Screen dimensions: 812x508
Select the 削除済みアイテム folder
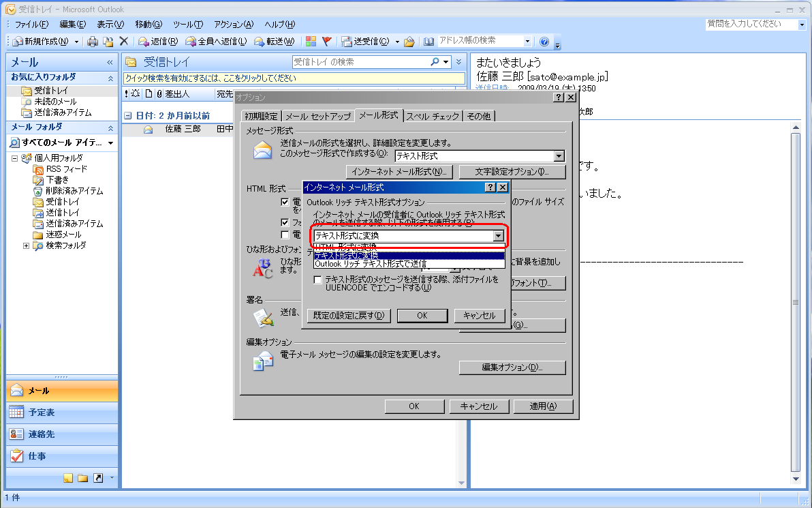point(74,191)
